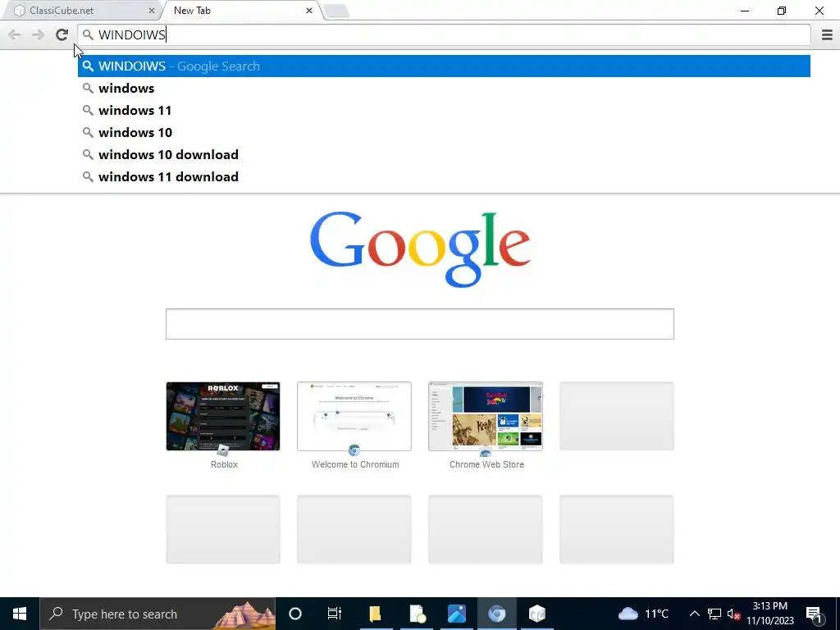Open File Explorer from the taskbar
The image size is (840, 630).
pyautogui.click(x=376, y=614)
